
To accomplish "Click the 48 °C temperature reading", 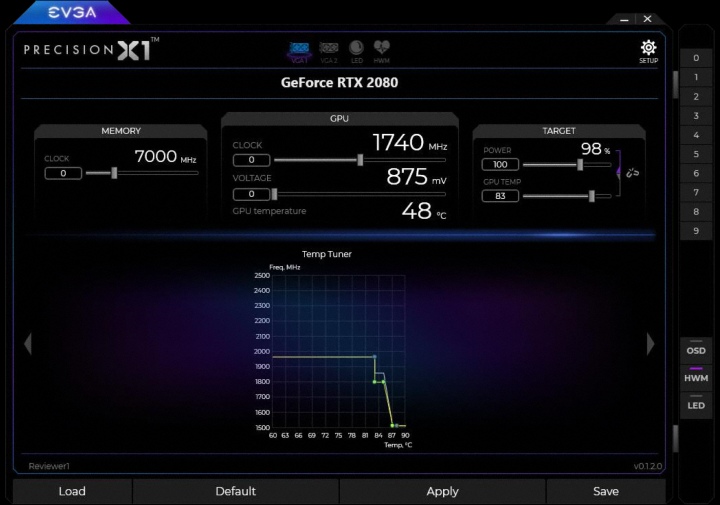I will 424,211.
